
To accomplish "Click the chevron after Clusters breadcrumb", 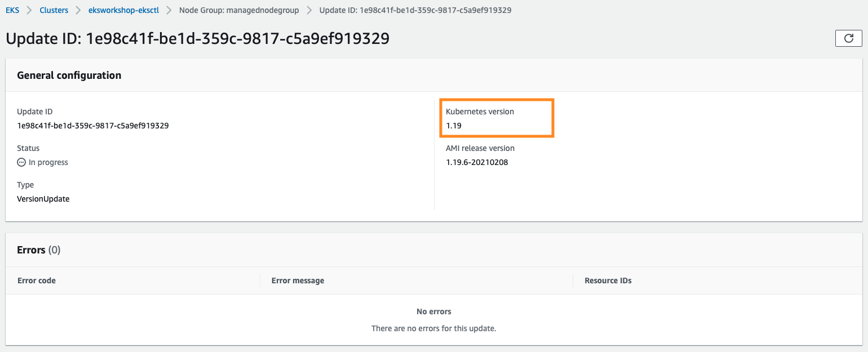I will tap(78, 10).
